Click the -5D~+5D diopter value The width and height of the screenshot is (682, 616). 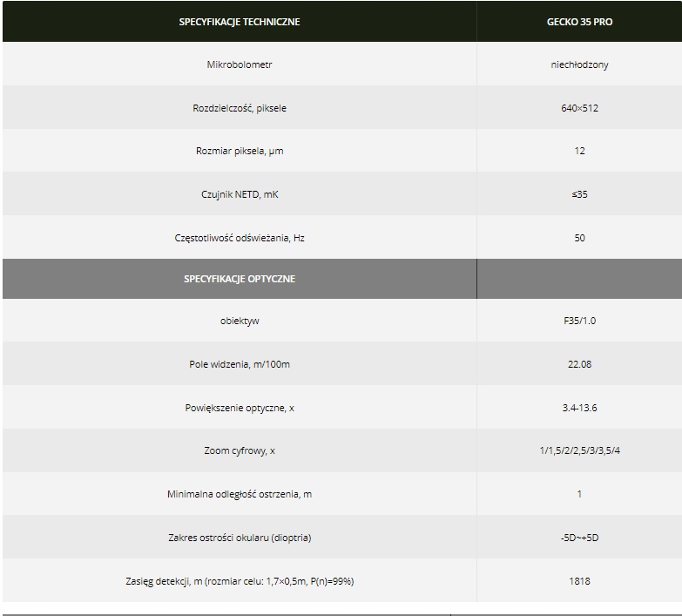(x=579, y=538)
